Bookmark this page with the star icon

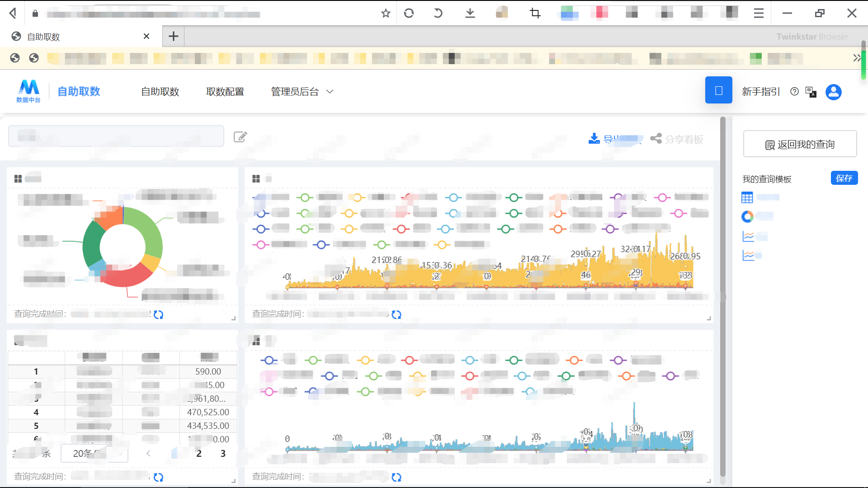coord(386,14)
